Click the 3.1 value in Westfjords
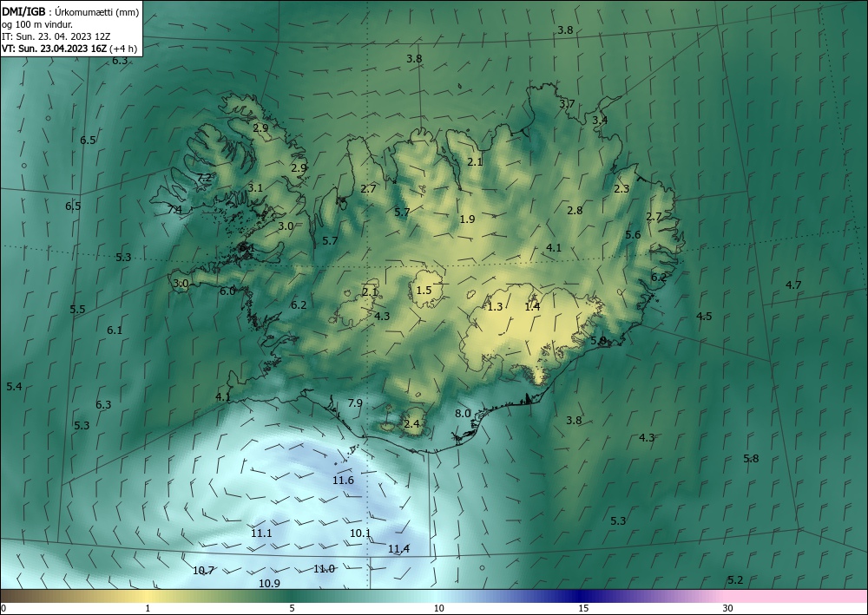The height and width of the screenshot is (615, 868). point(255,188)
